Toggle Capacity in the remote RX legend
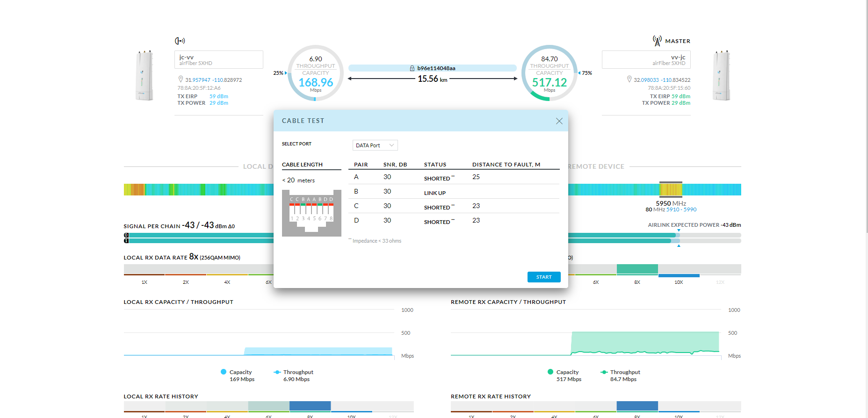 pyautogui.click(x=564, y=372)
